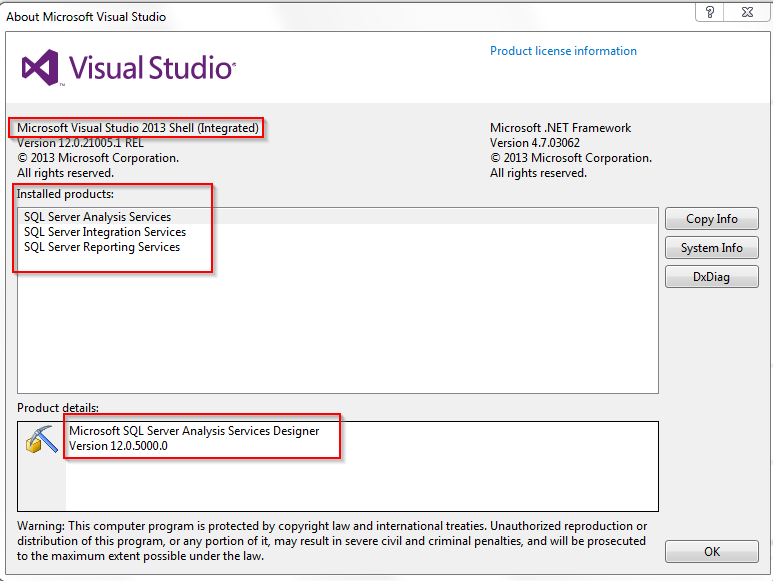Click the Product details label
Screen dimensions: 773x581
58,408
